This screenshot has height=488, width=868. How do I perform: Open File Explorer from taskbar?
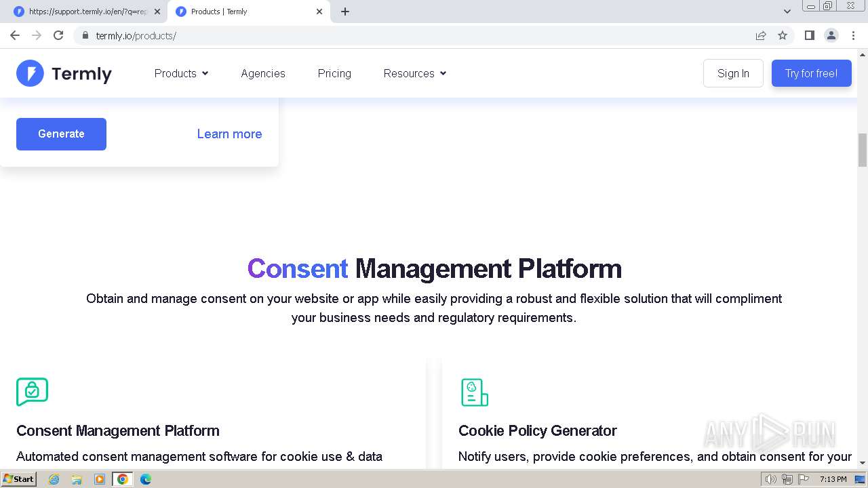pyautogui.click(x=77, y=479)
